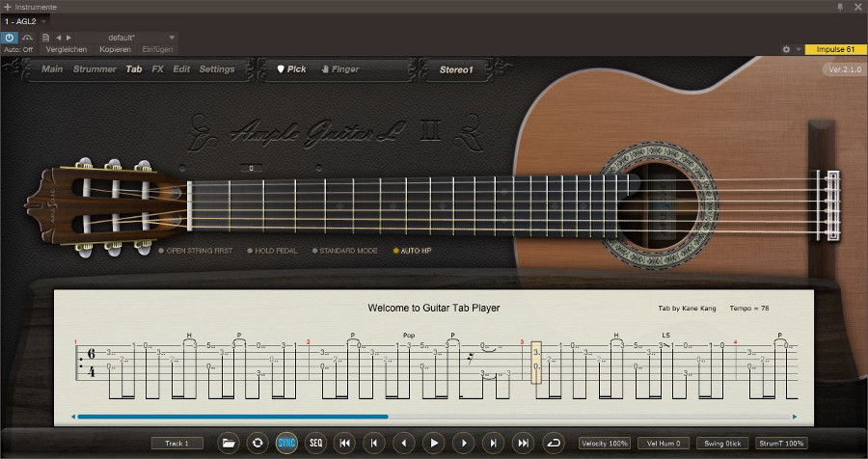Open the FX tab
The image size is (868, 459).
(x=158, y=69)
